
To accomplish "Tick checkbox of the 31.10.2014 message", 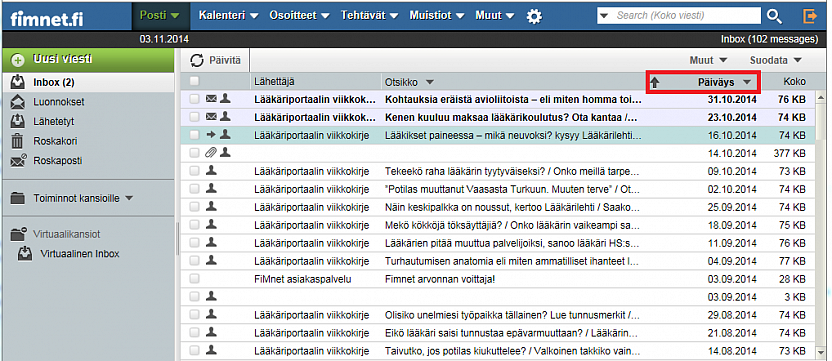I will pyautogui.click(x=195, y=99).
